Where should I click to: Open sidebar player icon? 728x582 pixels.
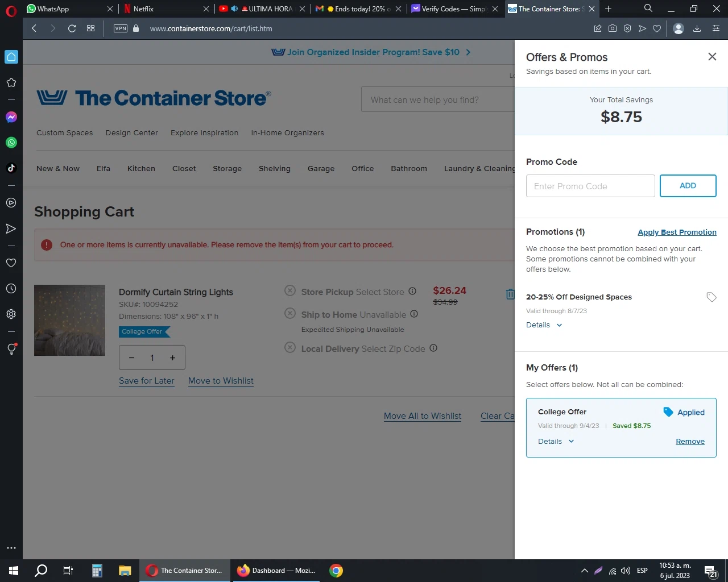[x=11, y=203]
